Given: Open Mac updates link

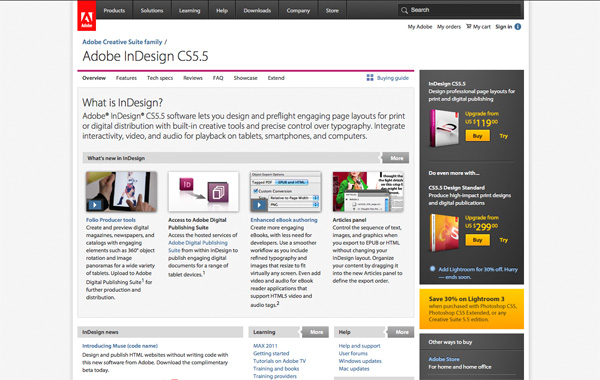Looking at the screenshot, I should (x=354, y=369).
